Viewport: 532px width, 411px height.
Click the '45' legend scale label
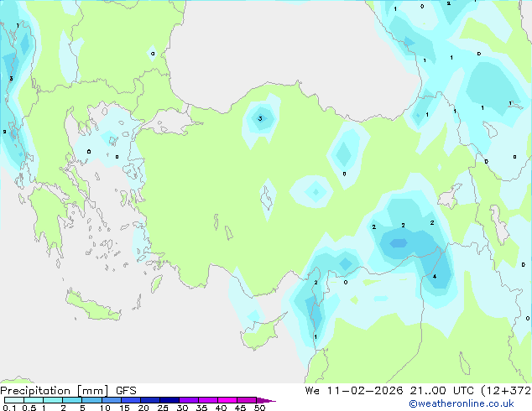pos(240,408)
